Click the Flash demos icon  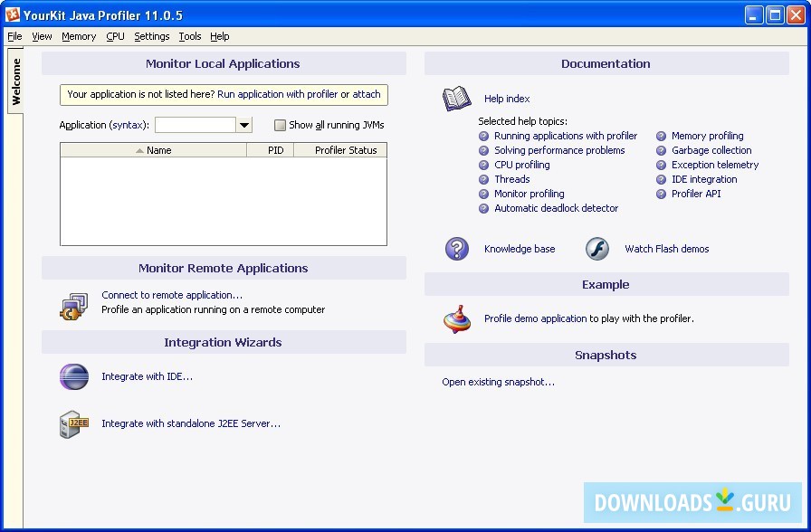[x=596, y=249]
